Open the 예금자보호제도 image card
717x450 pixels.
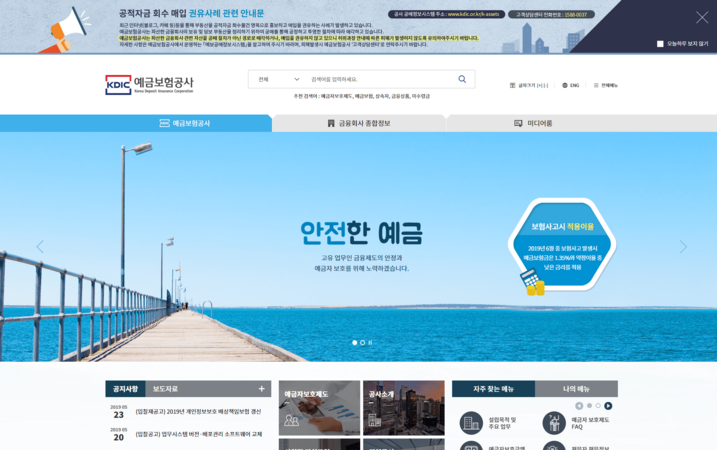[319, 407]
